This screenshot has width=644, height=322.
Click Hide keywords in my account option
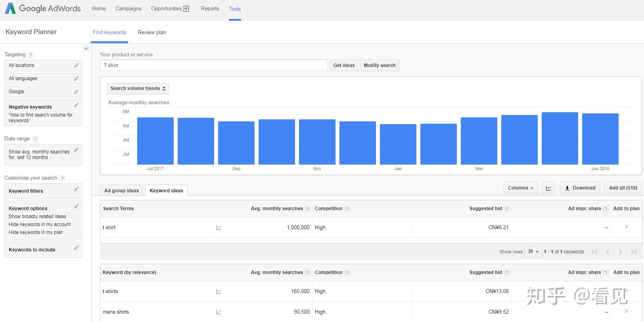point(40,224)
